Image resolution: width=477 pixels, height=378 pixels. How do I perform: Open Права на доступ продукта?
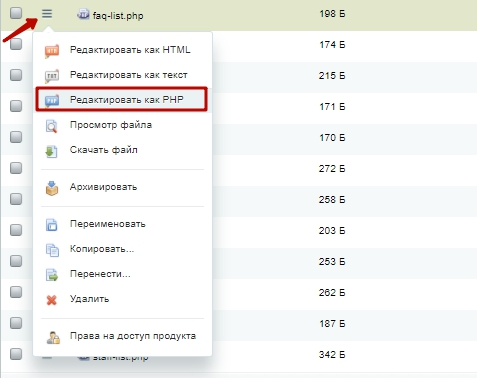pyautogui.click(x=133, y=336)
